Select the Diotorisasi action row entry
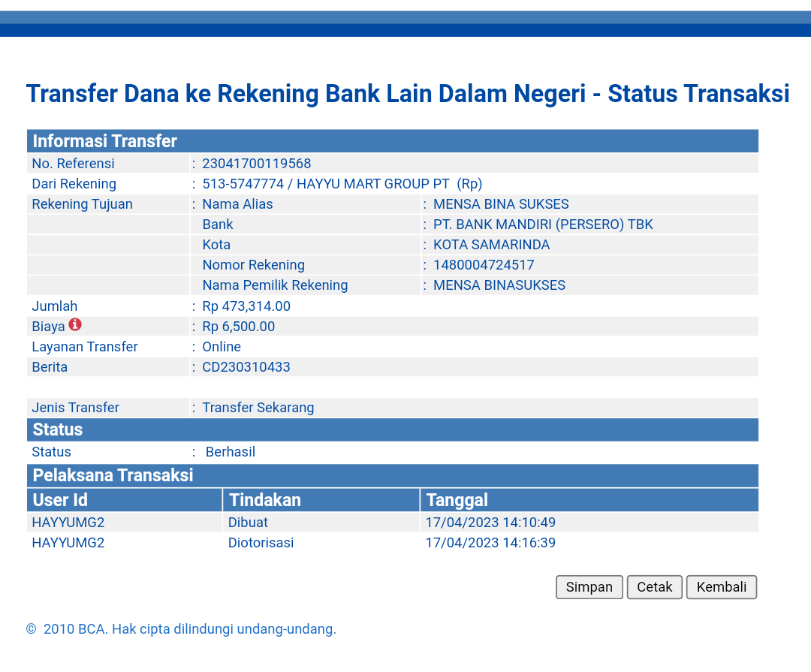The height and width of the screenshot is (672, 811). [x=261, y=543]
